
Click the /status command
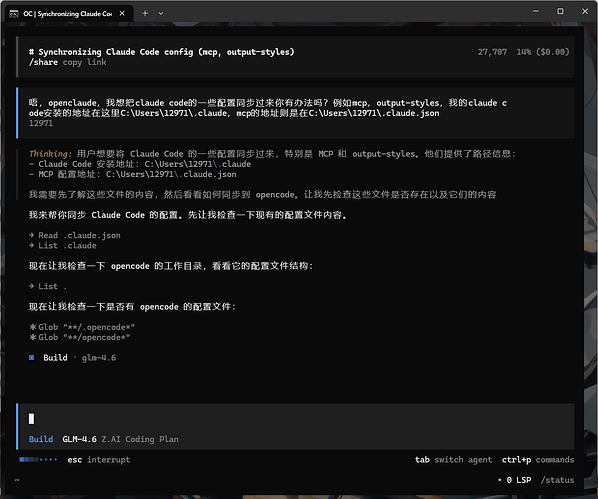(x=557, y=480)
